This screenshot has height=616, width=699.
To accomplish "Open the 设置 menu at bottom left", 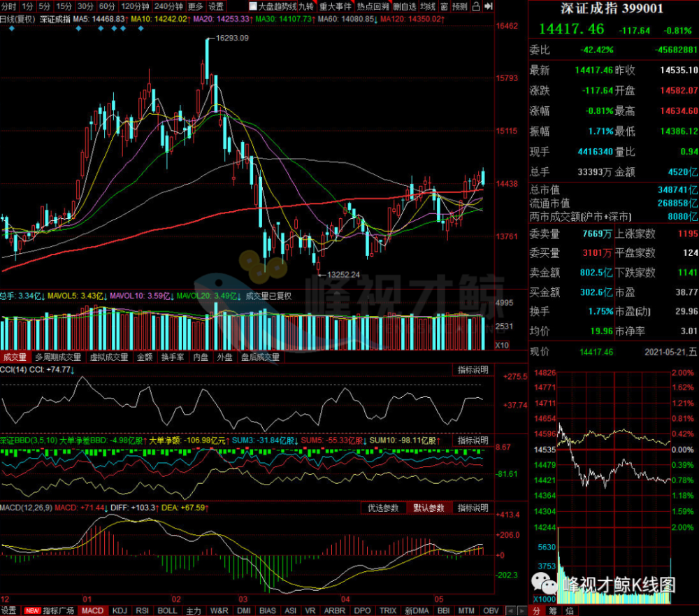I will 9,610.
